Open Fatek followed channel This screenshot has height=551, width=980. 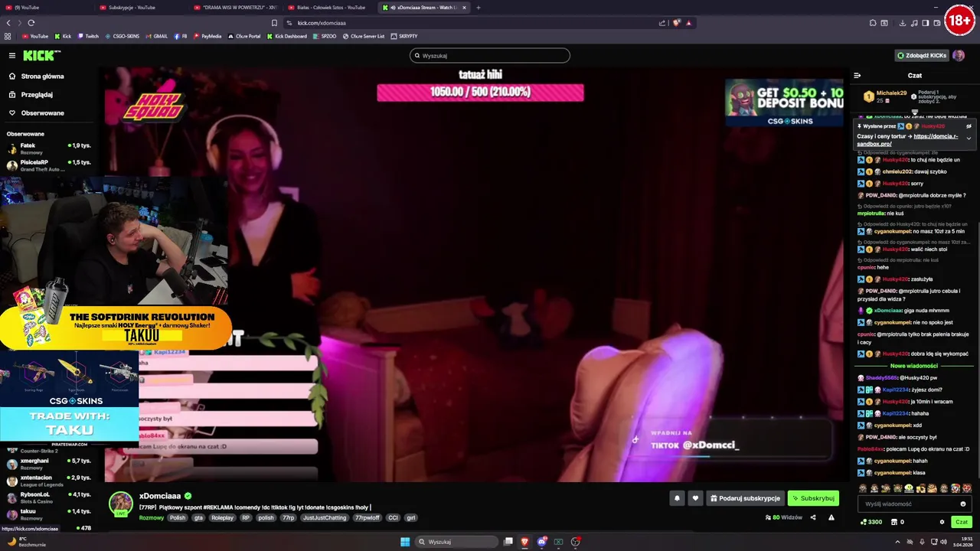coord(49,148)
